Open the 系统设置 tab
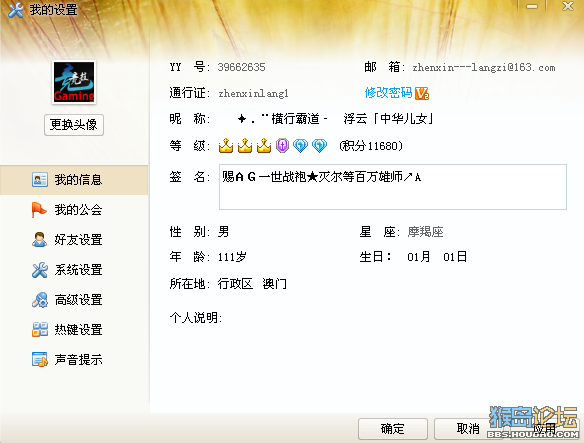The width and height of the screenshot is (584, 443). coord(74,270)
